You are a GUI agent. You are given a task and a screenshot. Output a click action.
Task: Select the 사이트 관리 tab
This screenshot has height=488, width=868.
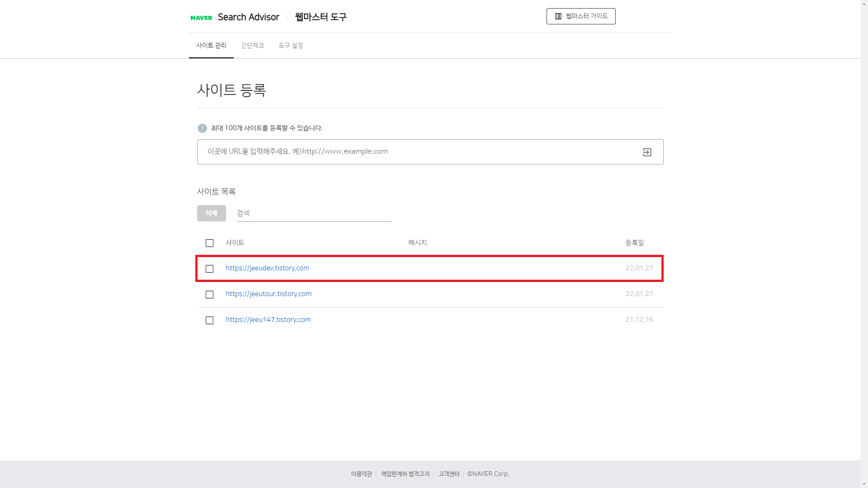[211, 46]
